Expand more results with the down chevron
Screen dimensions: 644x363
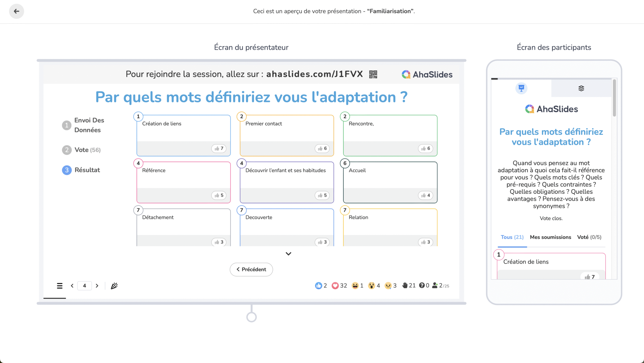coord(289,254)
